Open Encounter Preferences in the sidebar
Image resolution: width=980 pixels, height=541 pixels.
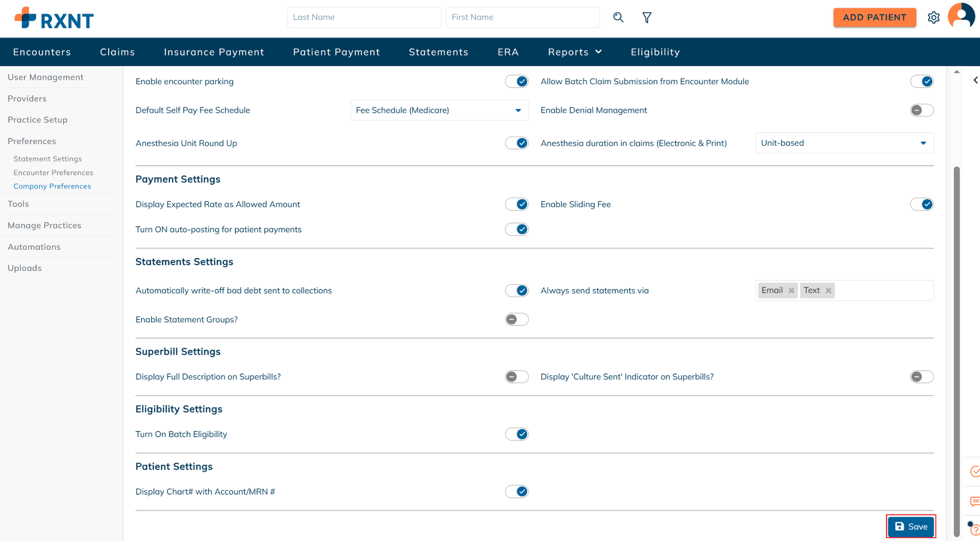(53, 173)
